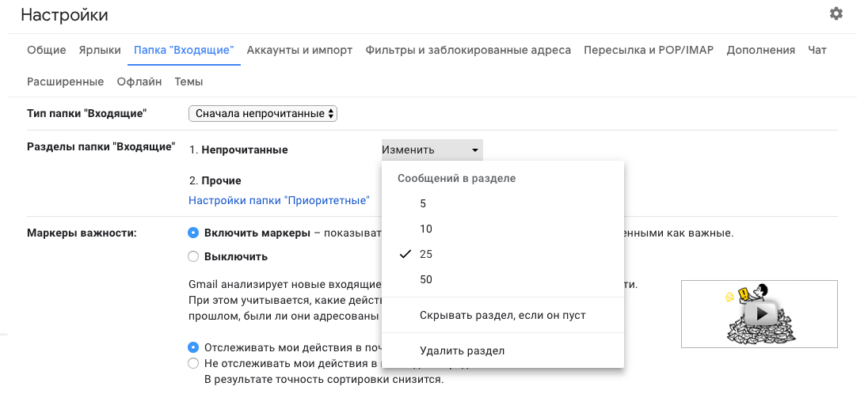
Task: Play the importance markers video thumbnail
Action: pyautogui.click(x=759, y=314)
